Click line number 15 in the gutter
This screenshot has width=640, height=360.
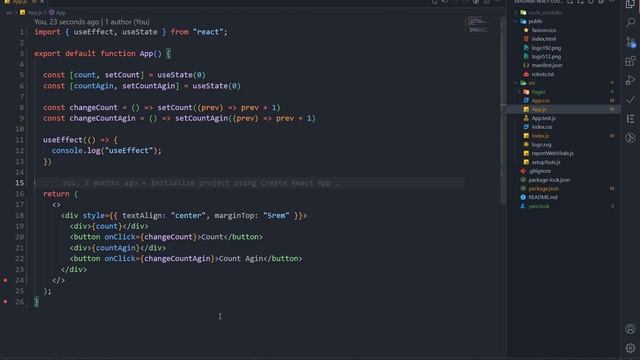(x=20, y=183)
